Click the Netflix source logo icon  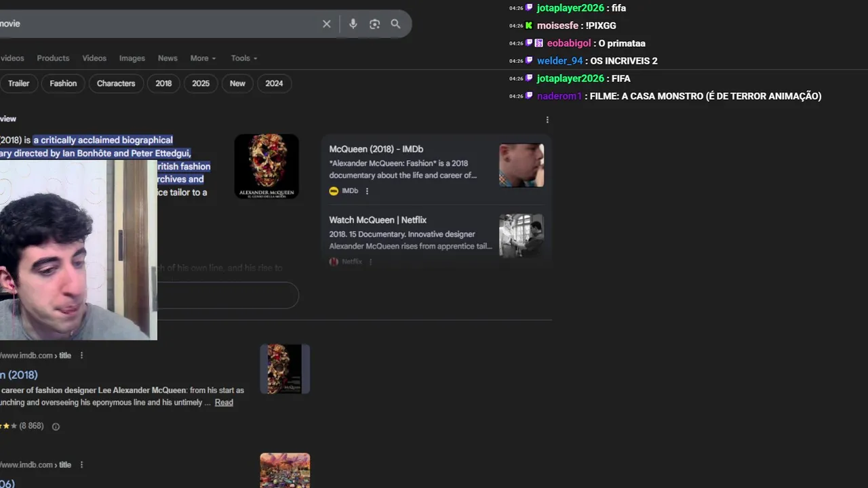(334, 262)
